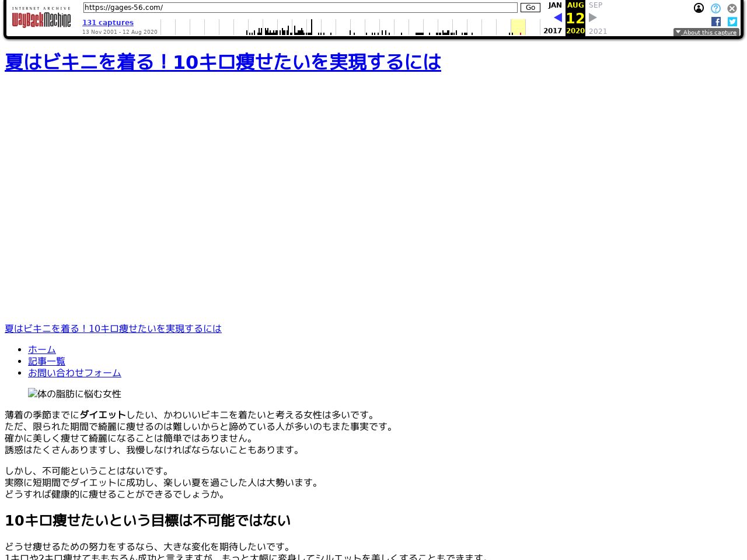The height and width of the screenshot is (560, 747).
Task: Share capture on Twitter icon
Action: [732, 22]
